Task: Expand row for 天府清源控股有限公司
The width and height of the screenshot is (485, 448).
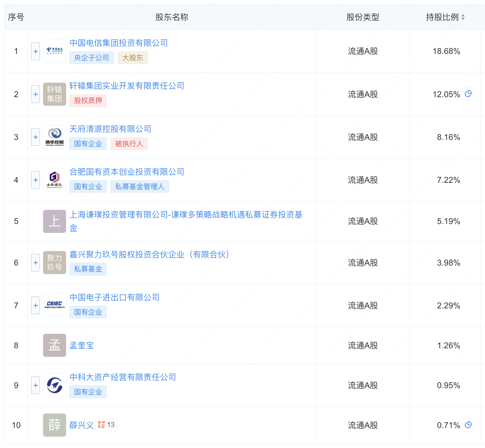Action: point(36,137)
